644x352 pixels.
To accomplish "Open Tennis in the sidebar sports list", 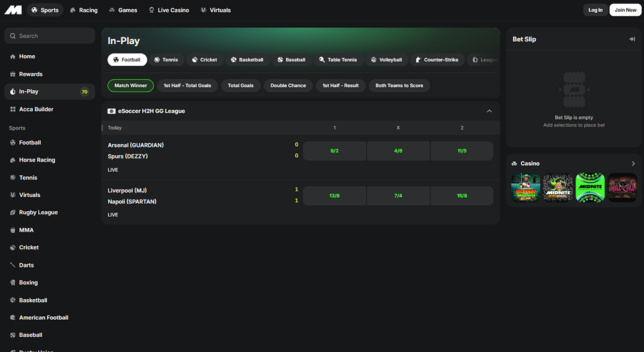I will point(50,178).
